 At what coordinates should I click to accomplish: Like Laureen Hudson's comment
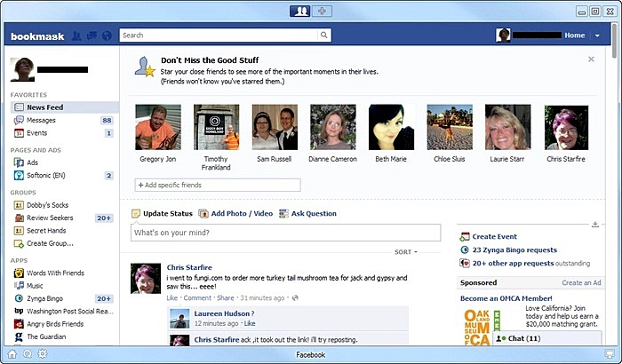tap(250, 323)
